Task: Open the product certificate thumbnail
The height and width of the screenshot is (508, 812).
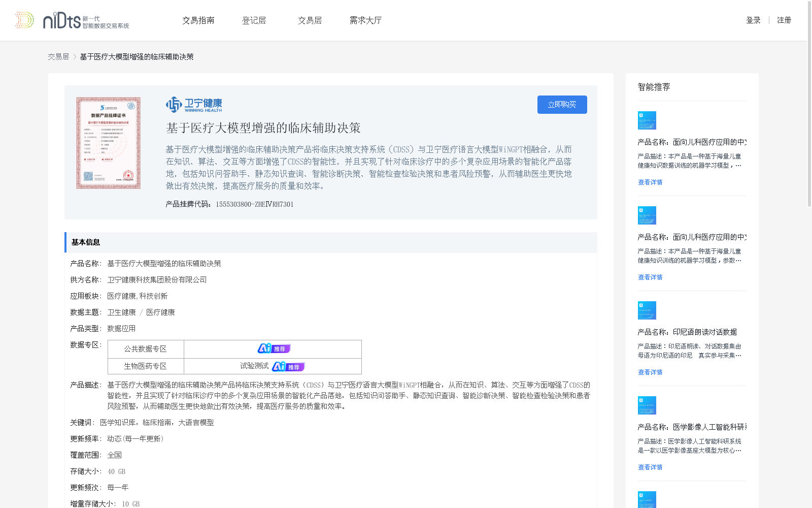Action: point(109,143)
